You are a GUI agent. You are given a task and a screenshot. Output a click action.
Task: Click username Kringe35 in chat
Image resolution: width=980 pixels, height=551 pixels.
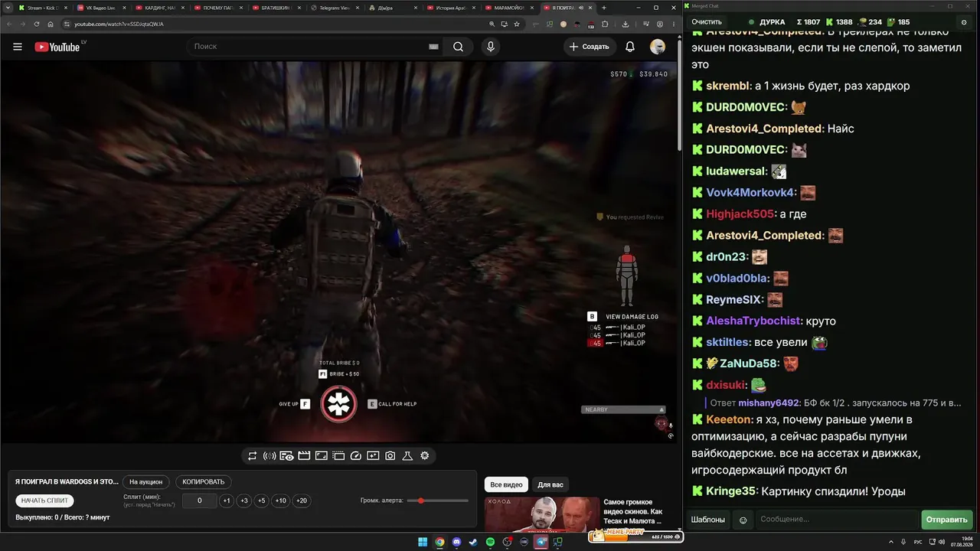(x=731, y=491)
